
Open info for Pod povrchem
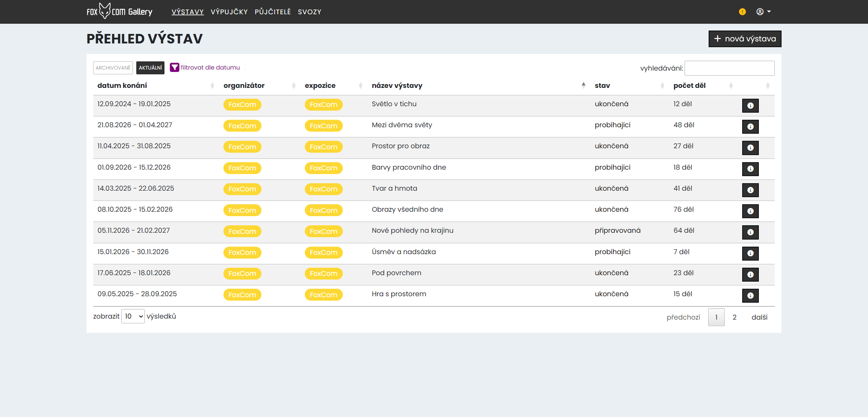click(x=750, y=274)
